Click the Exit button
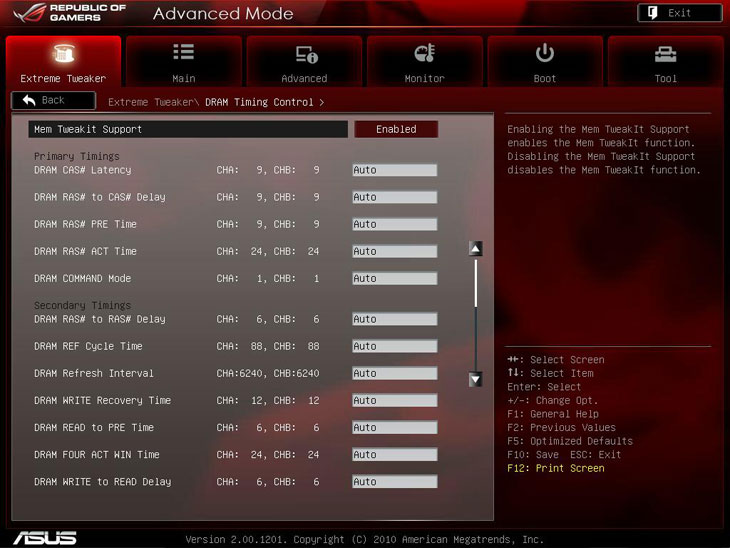The height and width of the screenshot is (548, 730). [x=679, y=13]
